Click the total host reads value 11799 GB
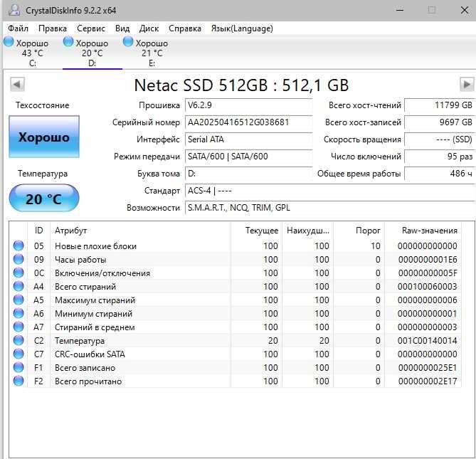Viewport: 476px width, 459px height. pyautogui.click(x=440, y=105)
